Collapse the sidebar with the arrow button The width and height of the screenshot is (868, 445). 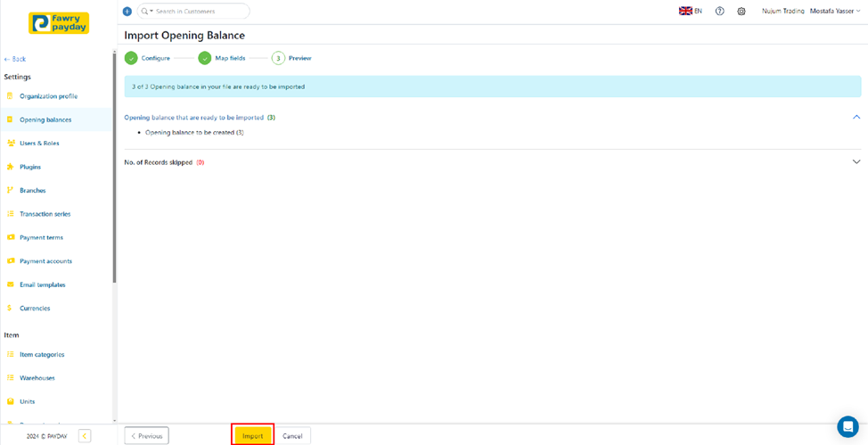click(85, 436)
